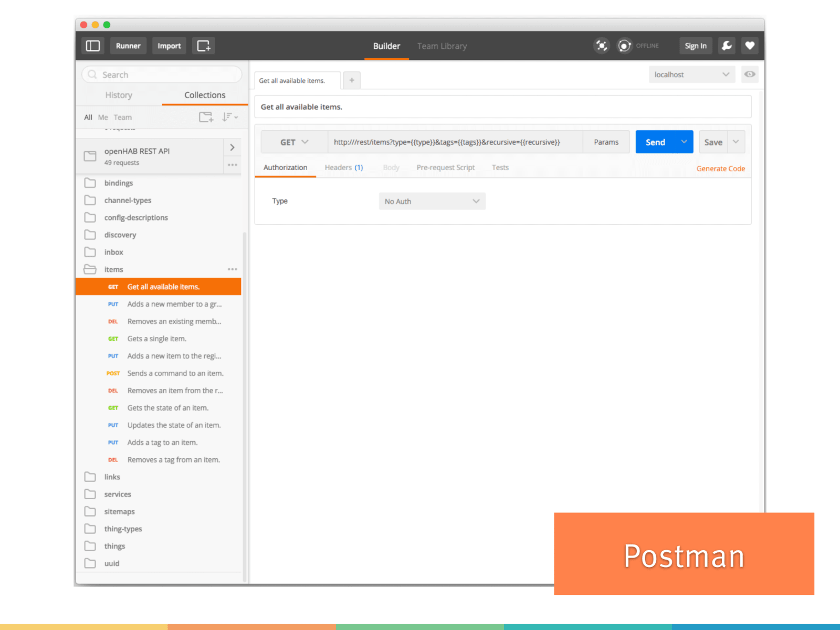Open a new window via toolbar icon
This screenshot has width=840, height=630.
[204, 46]
